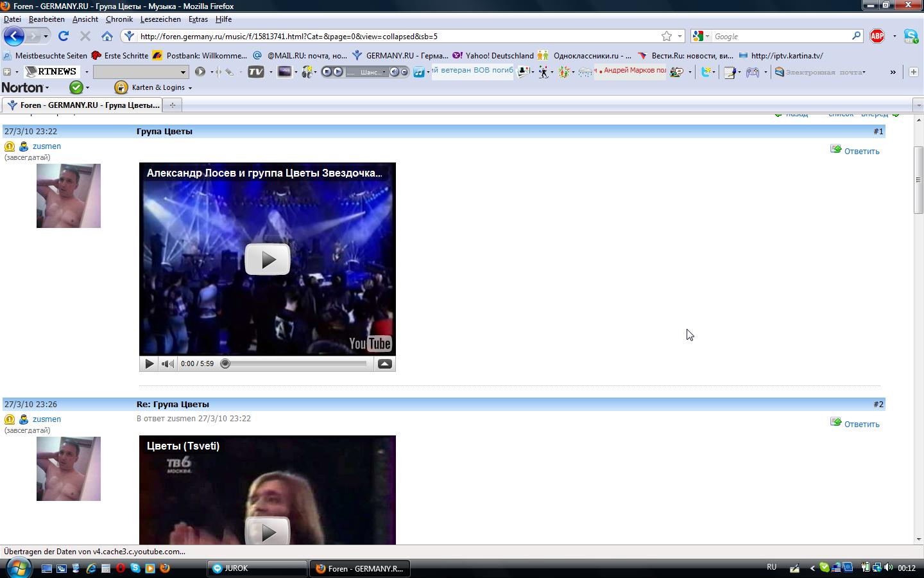Expand the Adblock Plus dropdown arrow
This screenshot has width=924, height=578.
click(894, 36)
